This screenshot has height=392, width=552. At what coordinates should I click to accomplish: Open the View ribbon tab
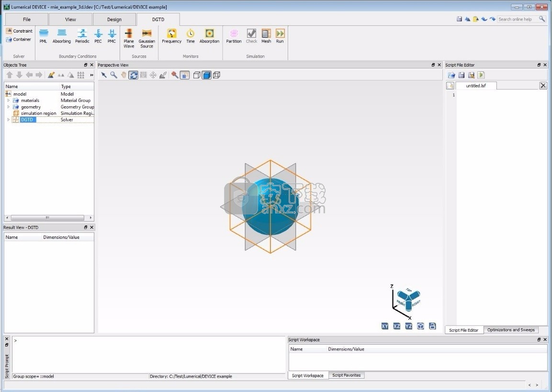click(70, 19)
